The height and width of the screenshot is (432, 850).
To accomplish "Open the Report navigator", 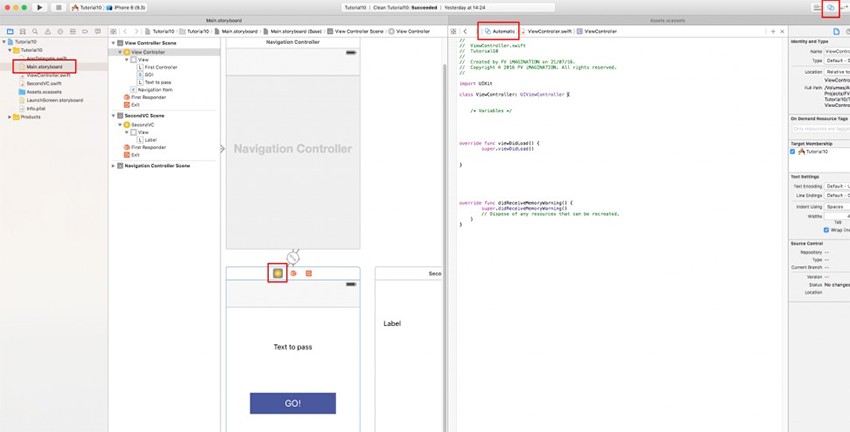I will (x=98, y=31).
